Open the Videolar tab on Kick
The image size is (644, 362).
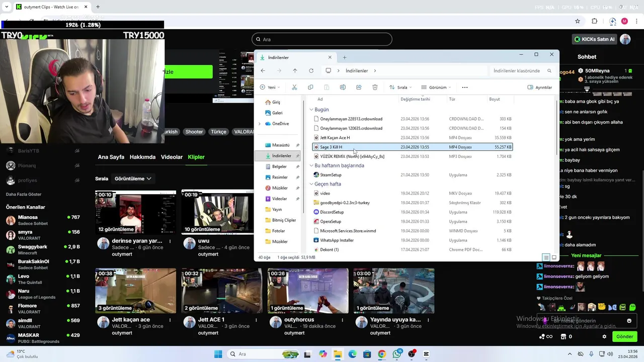click(172, 157)
